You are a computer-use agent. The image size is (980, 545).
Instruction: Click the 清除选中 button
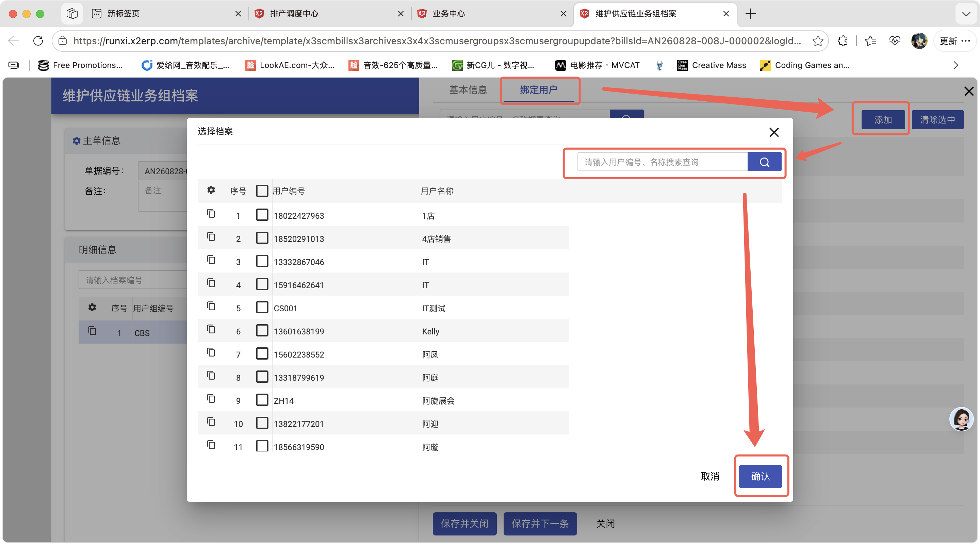[937, 120]
